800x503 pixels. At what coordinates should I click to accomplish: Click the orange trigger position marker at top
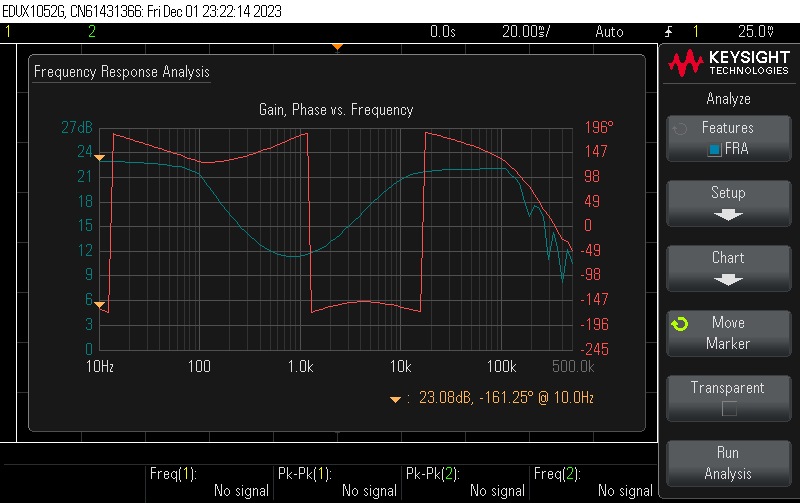point(337,47)
